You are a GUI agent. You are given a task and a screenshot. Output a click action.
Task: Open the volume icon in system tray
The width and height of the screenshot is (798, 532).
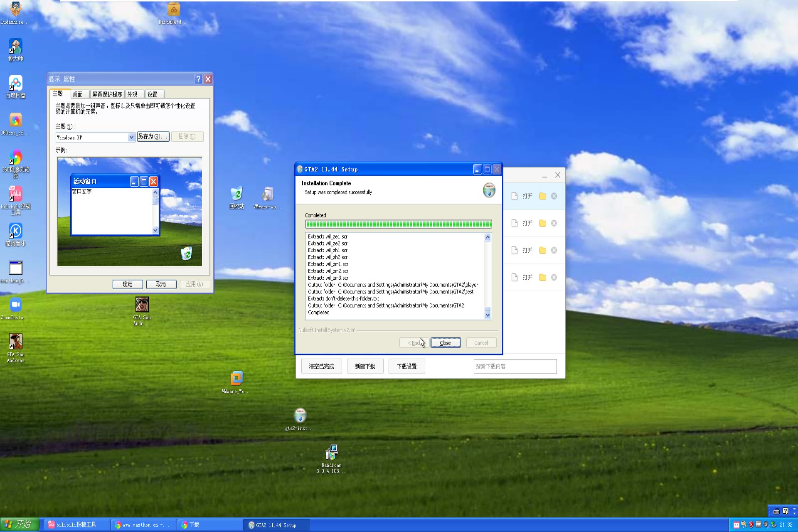click(766, 525)
